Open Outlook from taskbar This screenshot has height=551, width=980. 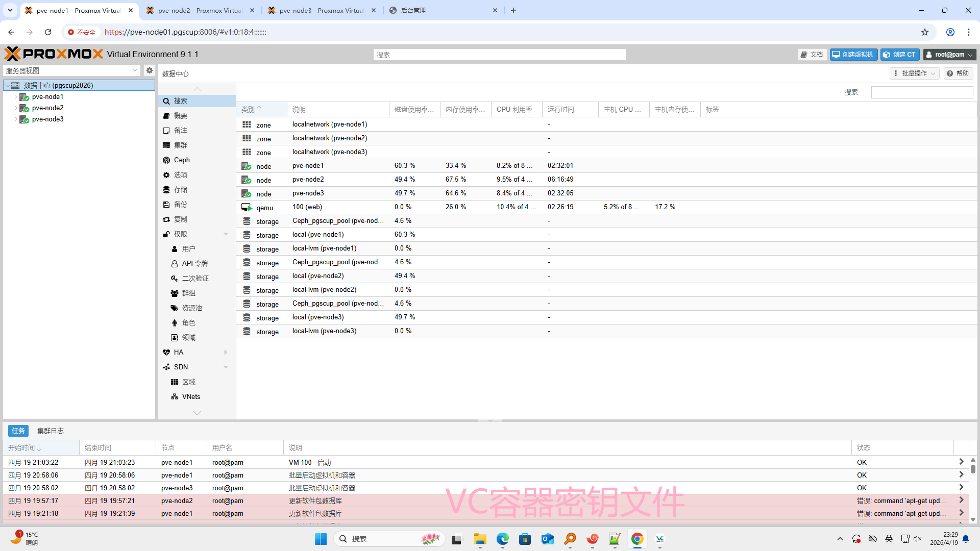548,539
